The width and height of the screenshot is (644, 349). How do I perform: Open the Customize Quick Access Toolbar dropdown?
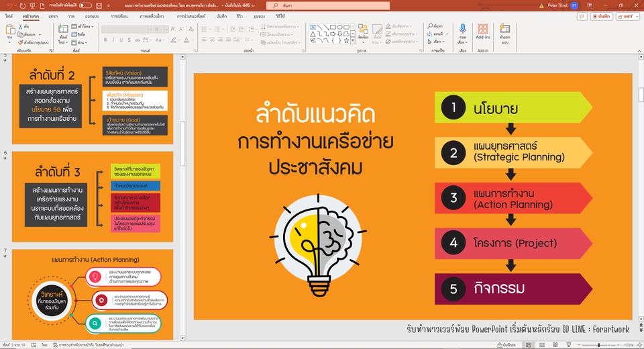109,5
